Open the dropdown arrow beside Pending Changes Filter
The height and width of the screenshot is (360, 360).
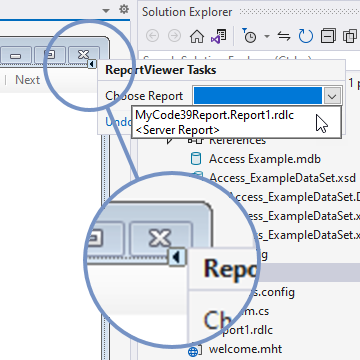point(267,36)
